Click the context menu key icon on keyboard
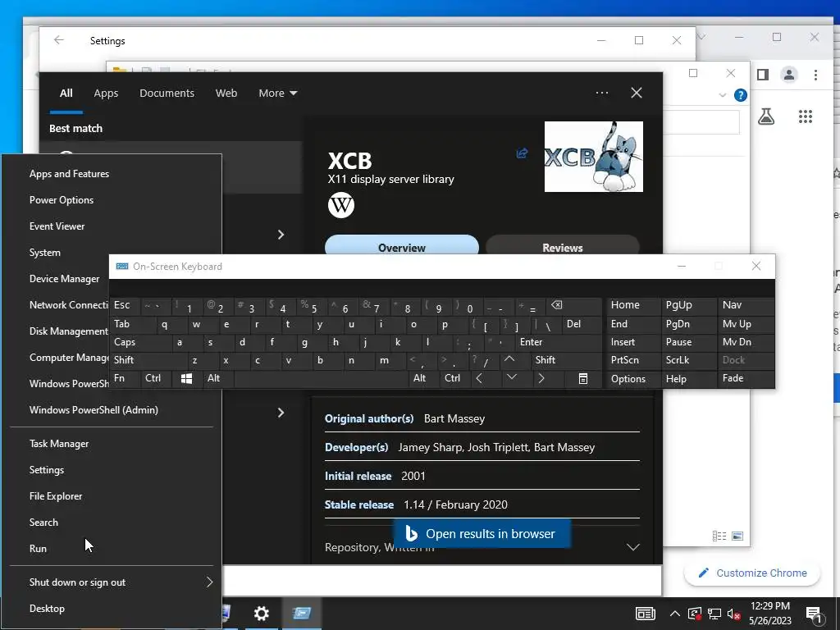The image size is (840, 630). [583, 379]
